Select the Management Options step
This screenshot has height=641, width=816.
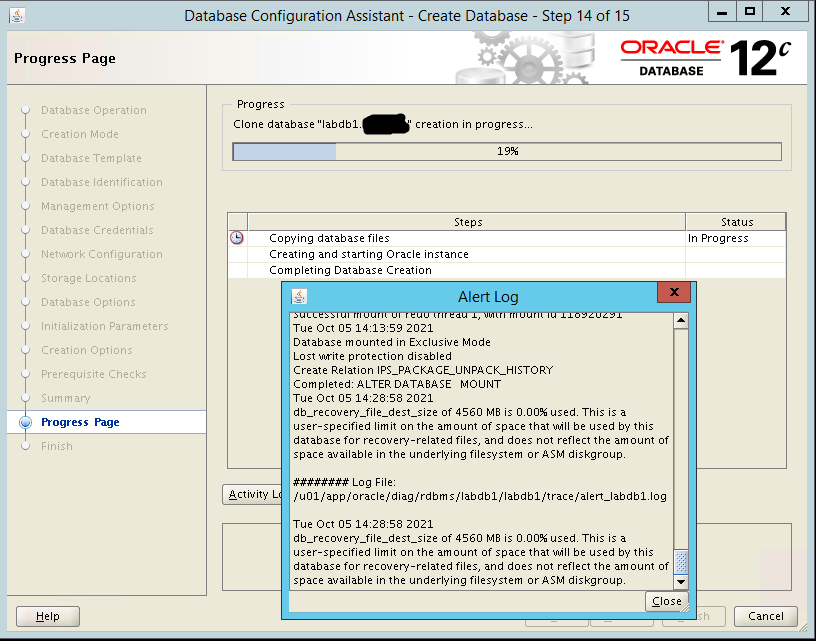point(97,206)
